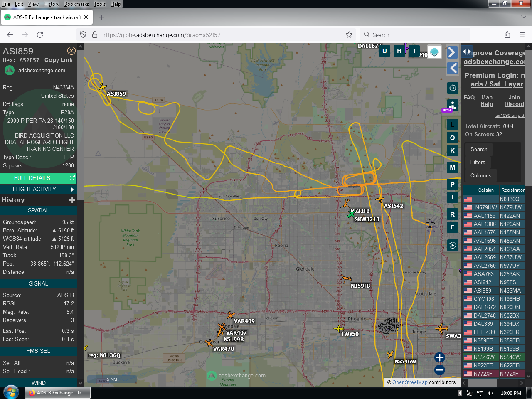532x399 pixels.
Task: Click the left-arrow sidebar shrink button
Action: pos(453,68)
